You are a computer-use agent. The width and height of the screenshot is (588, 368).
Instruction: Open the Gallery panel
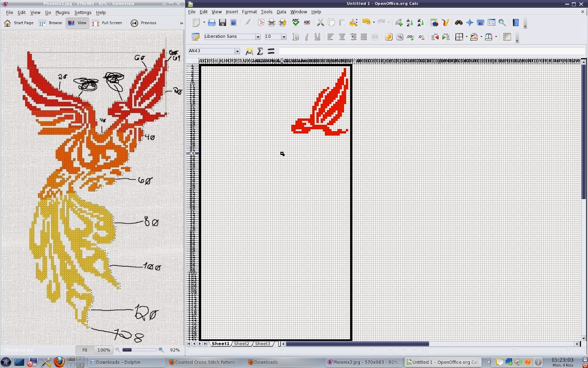point(480,22)
